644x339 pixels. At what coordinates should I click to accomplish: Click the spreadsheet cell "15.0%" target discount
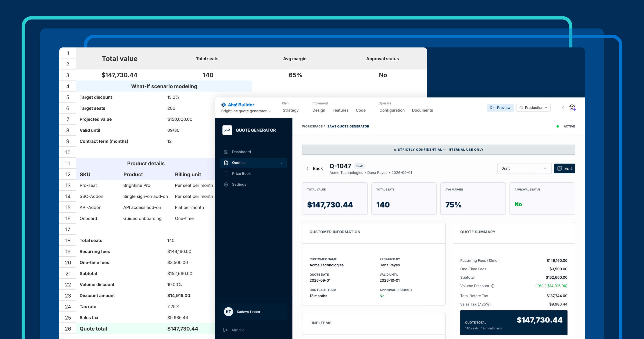pyautogui.click(x=173, y=97)
